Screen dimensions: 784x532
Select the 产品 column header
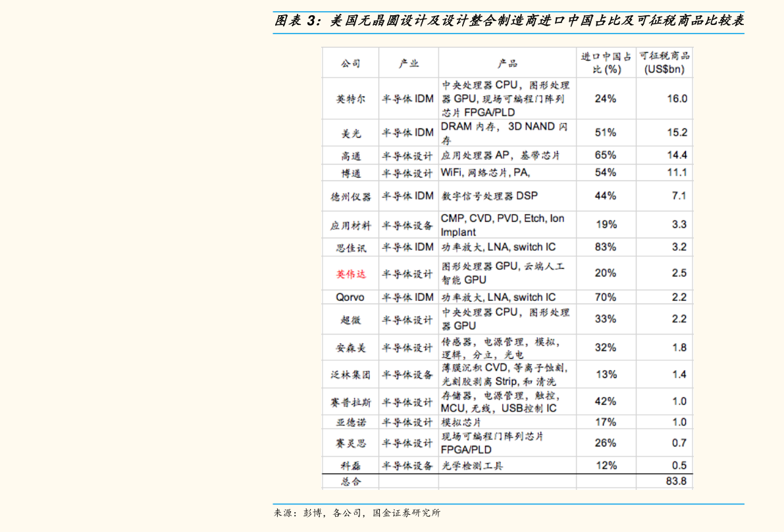coord(507,63)
